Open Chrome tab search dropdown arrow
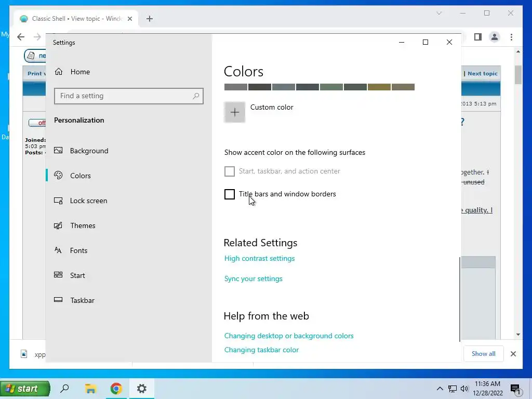The height and width of the screenshot is (399, 532). pyautogui.click(x=438, y=13)
